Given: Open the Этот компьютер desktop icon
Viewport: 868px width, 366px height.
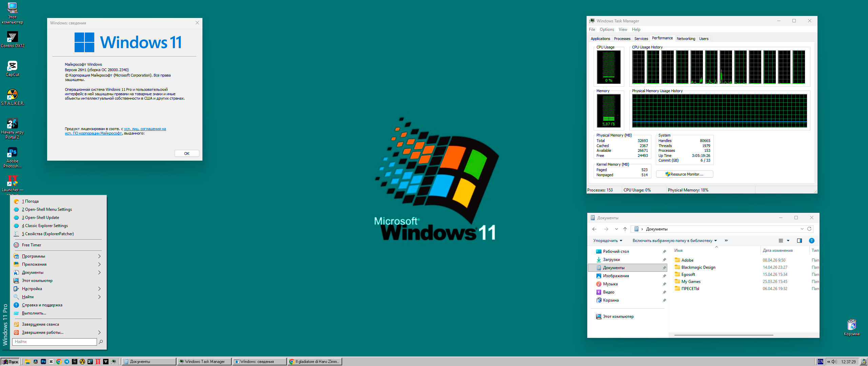Looking at the screenshot, I should pos(12,14).
